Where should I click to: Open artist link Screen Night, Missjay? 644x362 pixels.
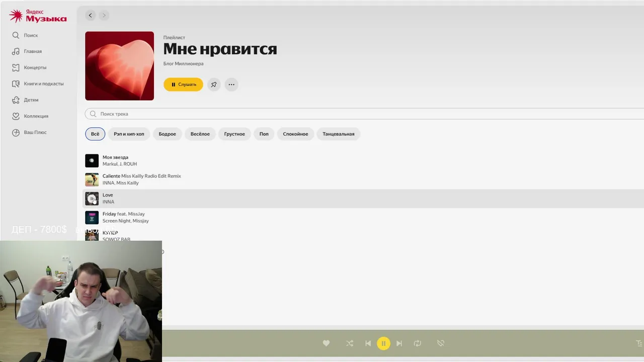point(126,221)
